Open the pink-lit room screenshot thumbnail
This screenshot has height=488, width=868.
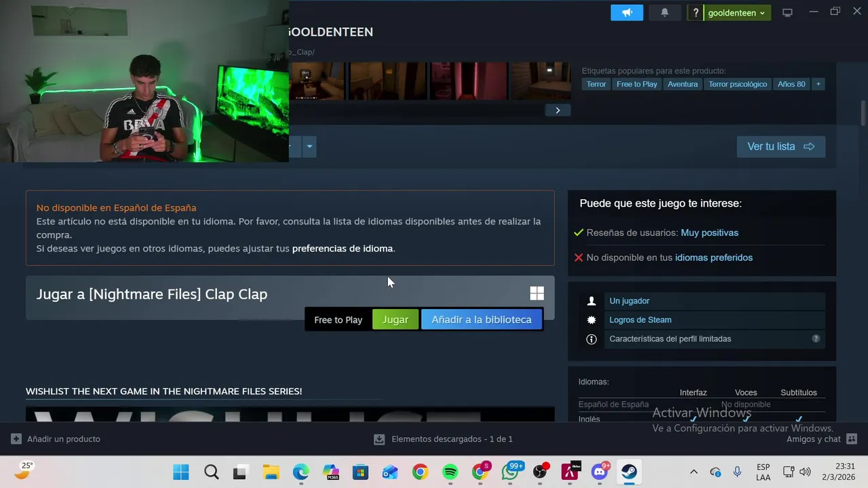point(469,81)
